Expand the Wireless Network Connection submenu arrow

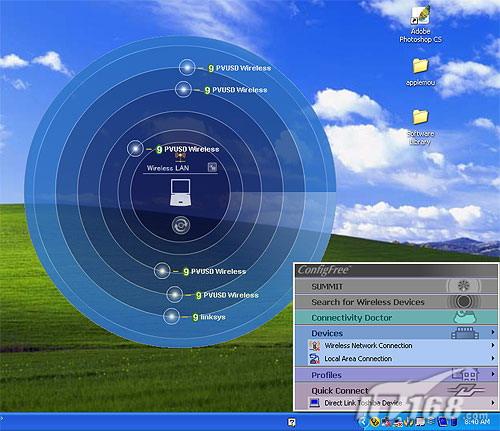pos(492,345)
